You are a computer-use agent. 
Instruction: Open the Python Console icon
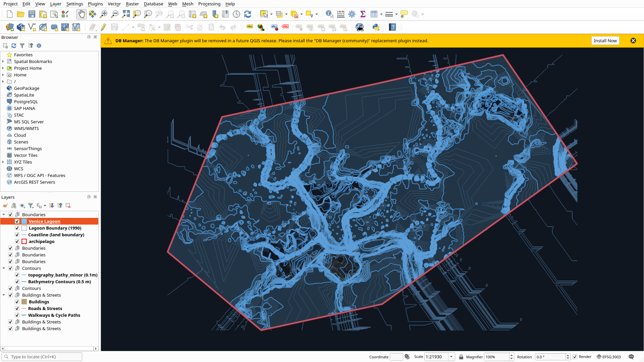click(x=376, y=27)
